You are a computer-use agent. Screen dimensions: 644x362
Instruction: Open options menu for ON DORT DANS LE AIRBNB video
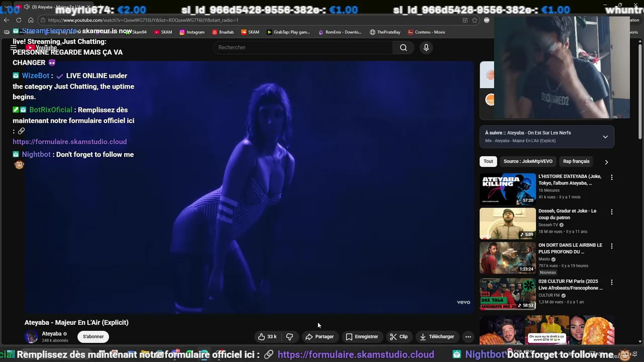tap(612, 246)
